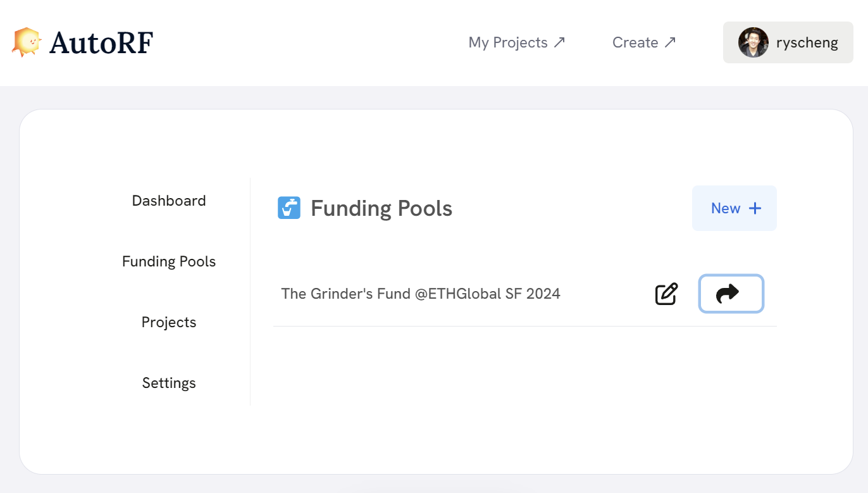Open the My Projects link

(x=517, y=42)
